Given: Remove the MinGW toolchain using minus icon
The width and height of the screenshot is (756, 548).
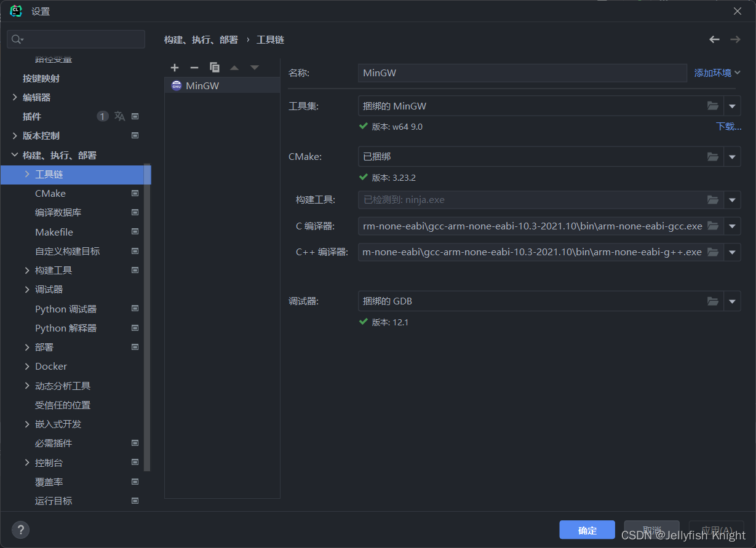Looking at the screenshot, I should 194,67.
